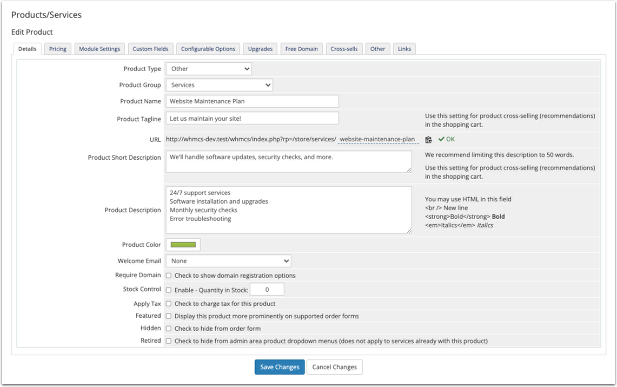Go to the Configurable Options tab

pyautogui.click(x=208, y=49)
